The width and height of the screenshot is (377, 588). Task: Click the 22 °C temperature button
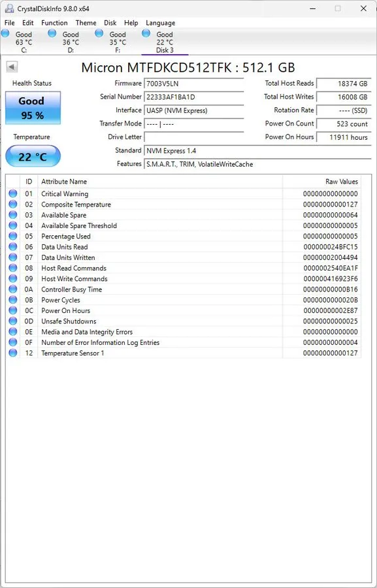point(33,156)
